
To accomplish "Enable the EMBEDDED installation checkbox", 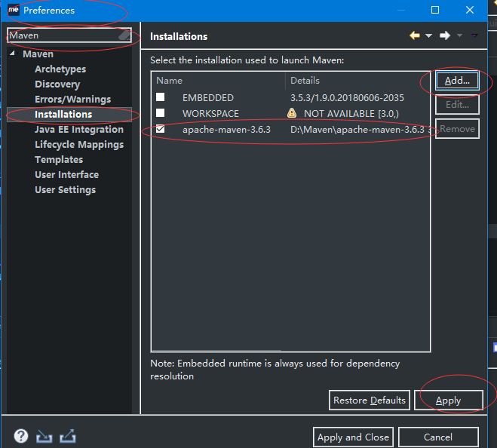I will click(161, 97).
